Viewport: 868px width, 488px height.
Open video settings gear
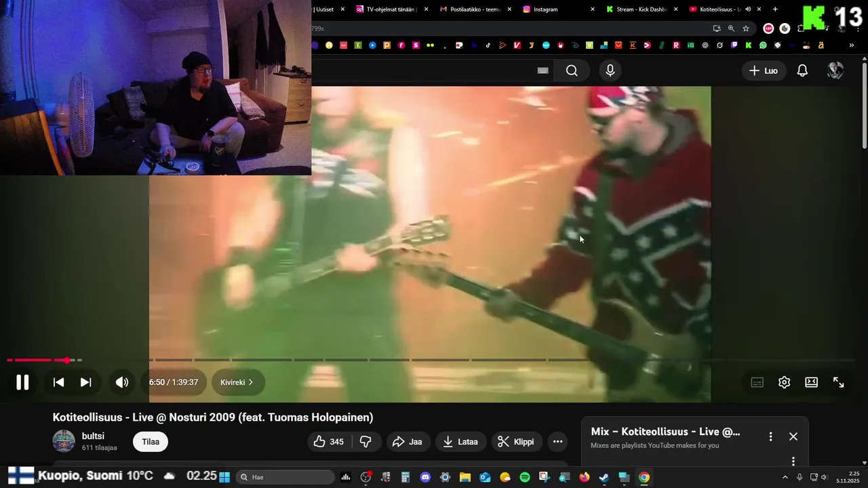(785, 382)
